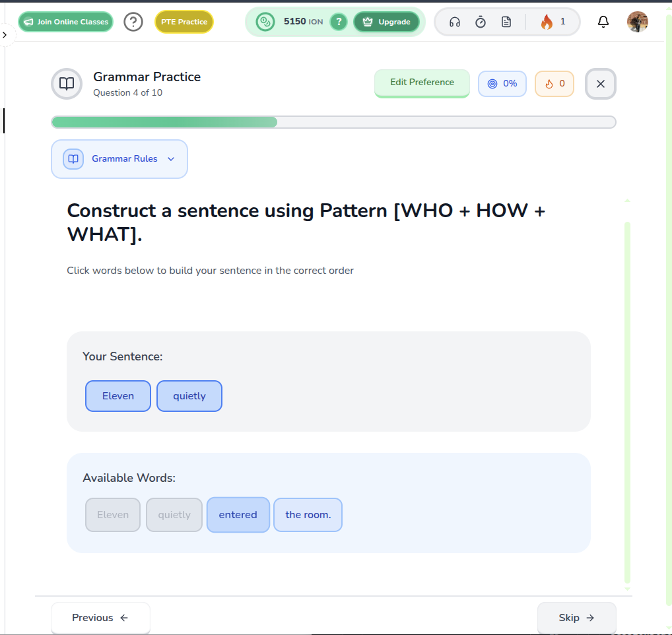Add the word 'entered' to sentence

tap(238, 515)
